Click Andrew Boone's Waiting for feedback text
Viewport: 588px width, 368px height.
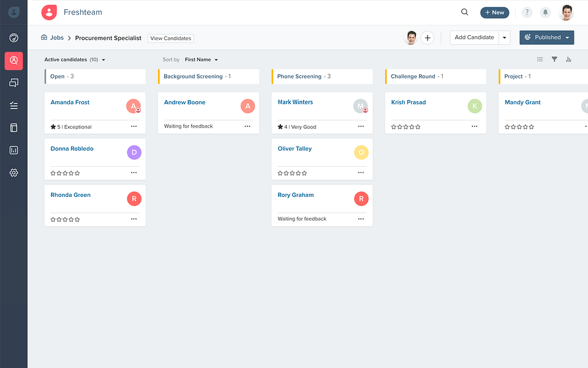click(x=188, y=126)
